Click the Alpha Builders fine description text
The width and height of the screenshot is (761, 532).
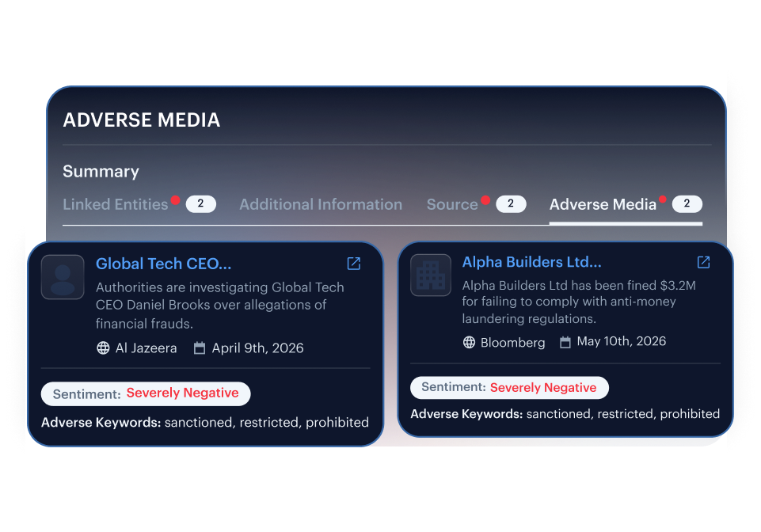[579, 302]
